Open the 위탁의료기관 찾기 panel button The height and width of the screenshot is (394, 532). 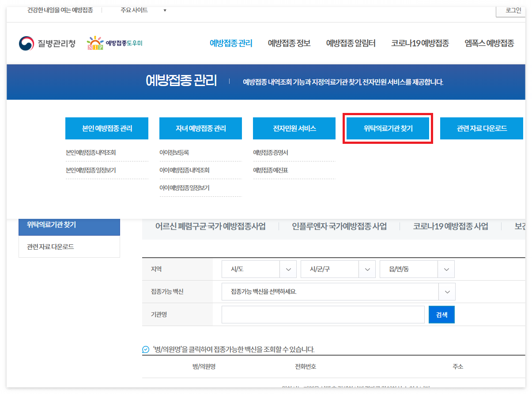[388, 128]
